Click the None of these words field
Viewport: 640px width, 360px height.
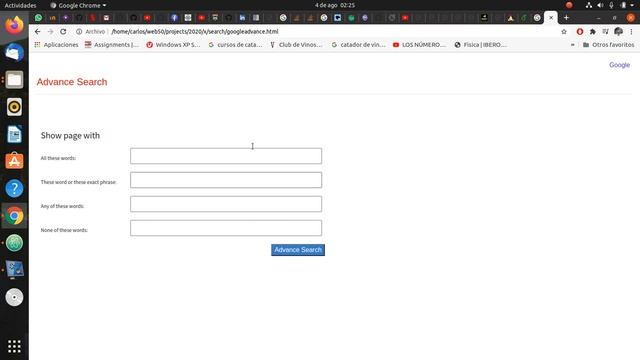coord(226,228)
